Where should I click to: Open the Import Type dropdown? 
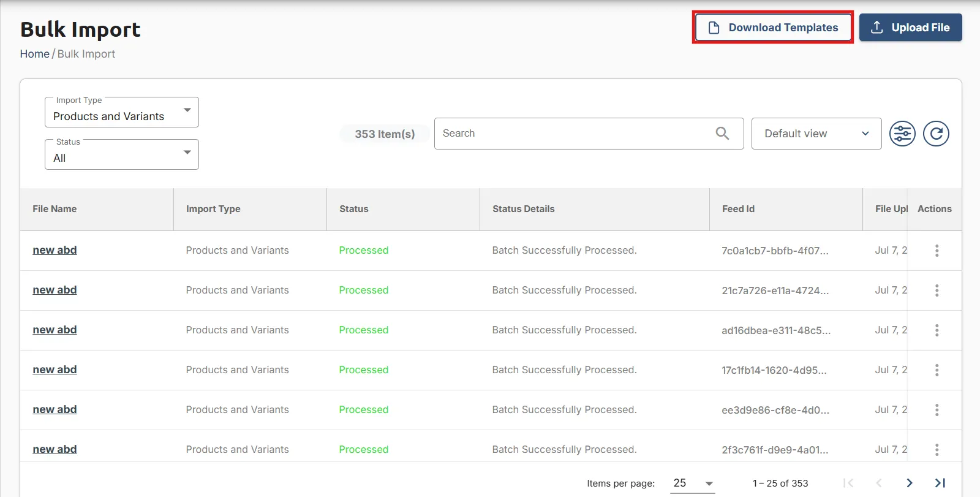click(x=122, y=112)
